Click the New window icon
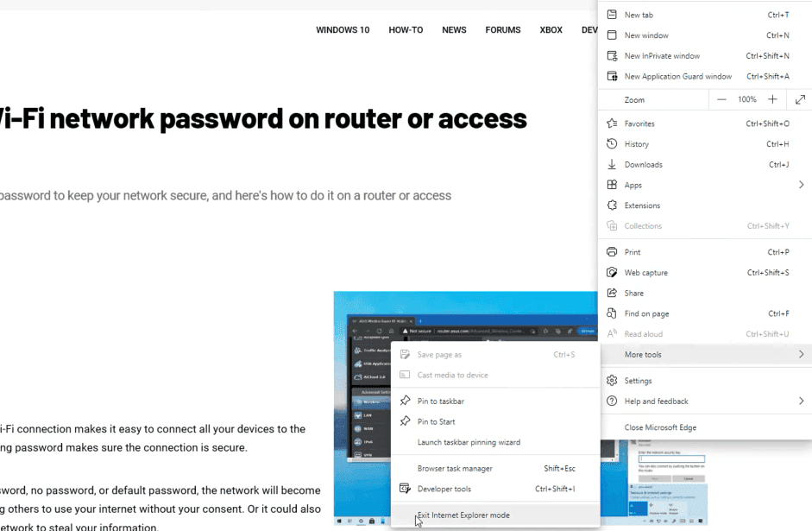The image size is (812, 531). pos(612,35)
